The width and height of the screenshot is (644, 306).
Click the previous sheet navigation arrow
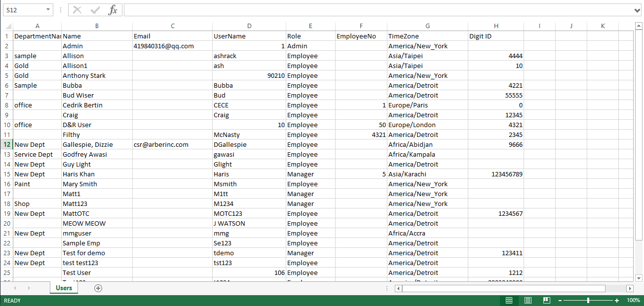pyautogui.click(x=15, y=288)
